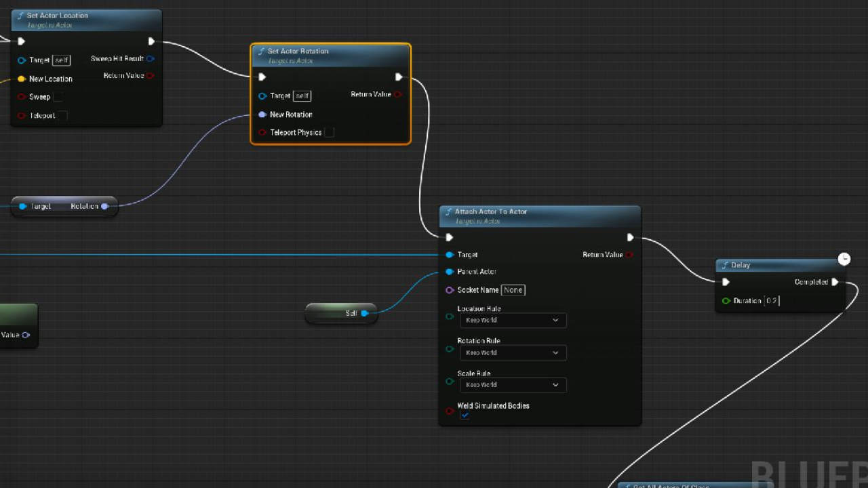Image resolution: width=868 pixels, height=488 pixels.
Task: Click the Completed exec pin on Delay
Action: coord(835,282)
